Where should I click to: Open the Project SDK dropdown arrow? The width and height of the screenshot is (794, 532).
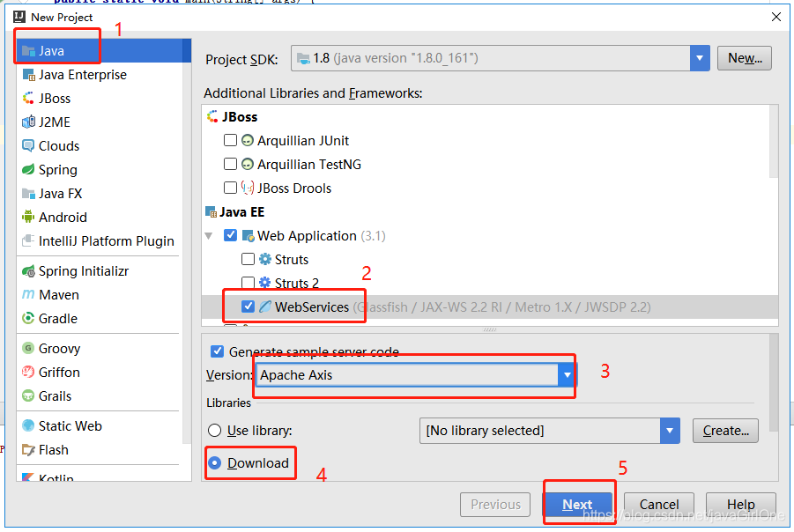coord(700,58)
